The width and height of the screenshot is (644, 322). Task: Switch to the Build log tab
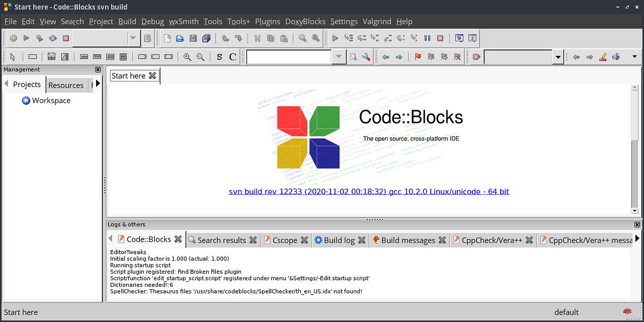[339, 240]
